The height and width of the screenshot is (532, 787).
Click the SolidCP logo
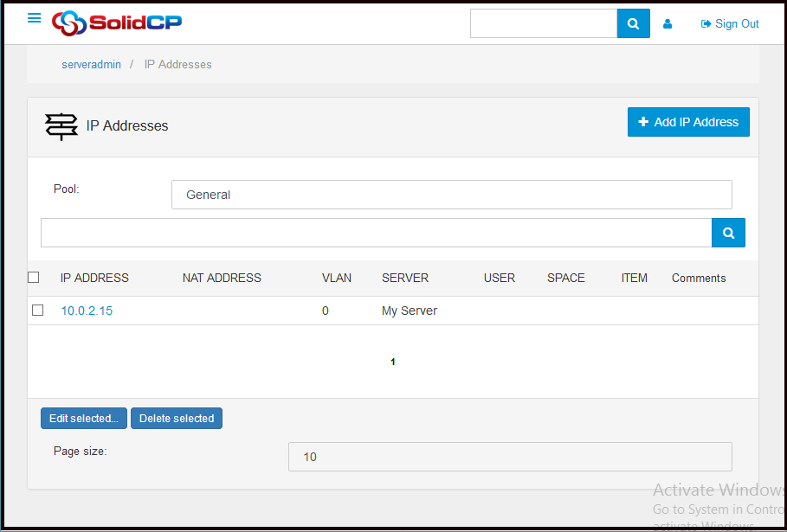point(116,23)
